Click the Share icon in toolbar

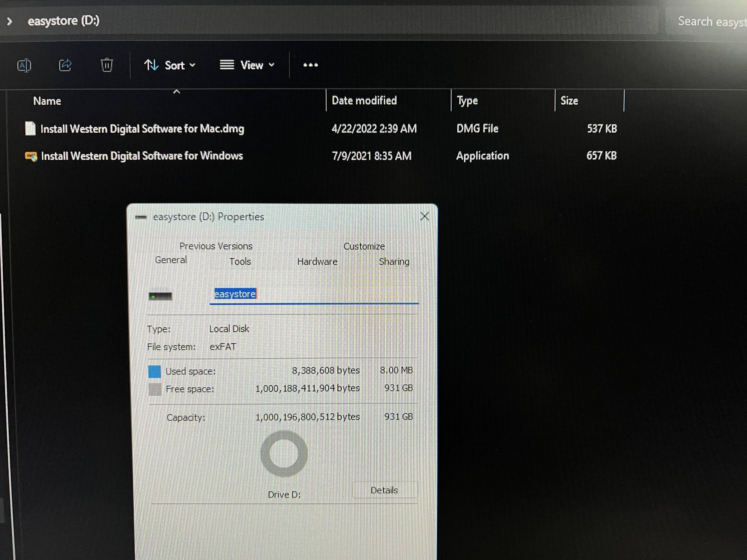tap(65, 65)
